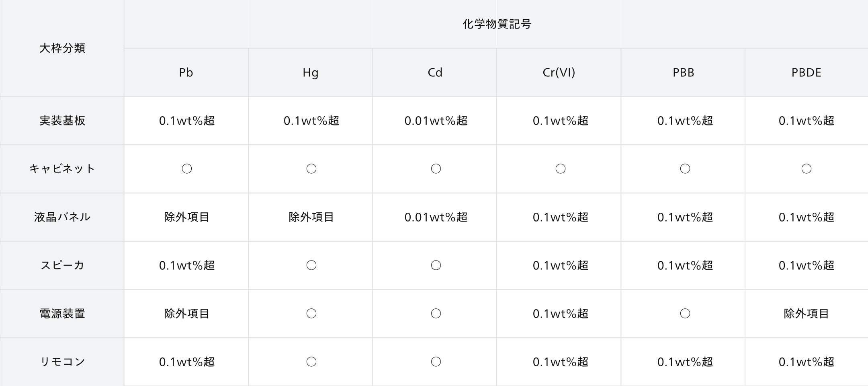Click the circle in スピーカ Hg cell
This screenshot has width=868, height=386.
(311, 265)
